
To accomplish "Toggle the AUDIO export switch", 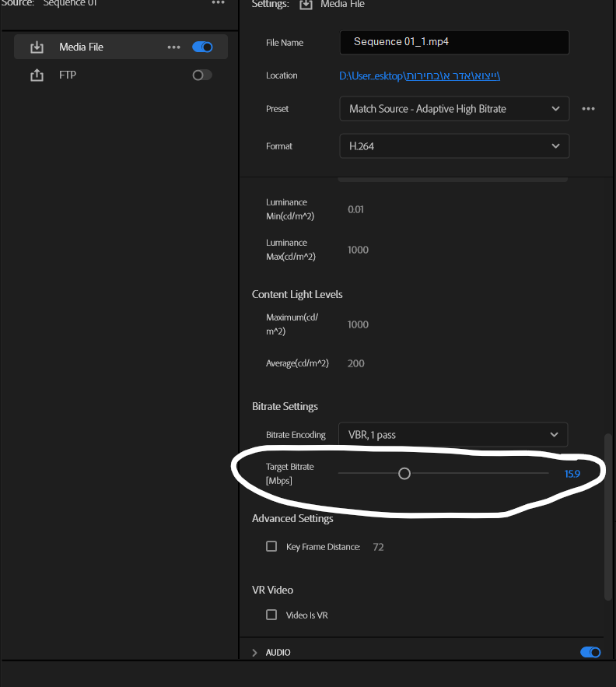I will coord(590,652).
